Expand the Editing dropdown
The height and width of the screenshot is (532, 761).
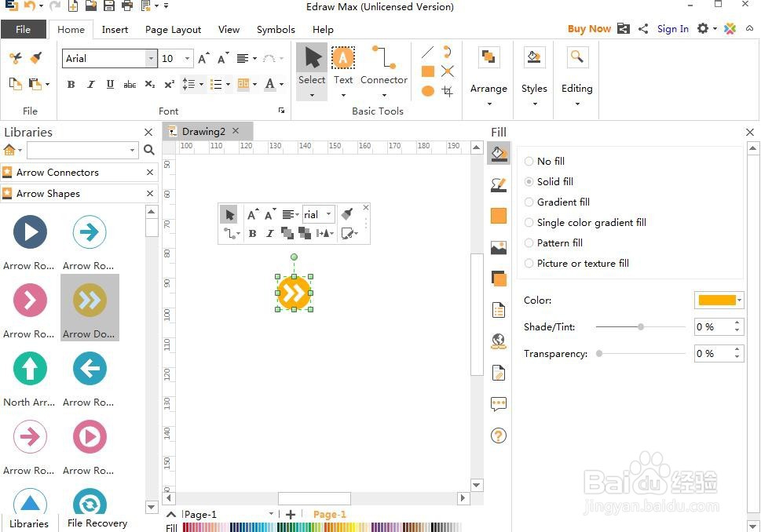[577, 104]
